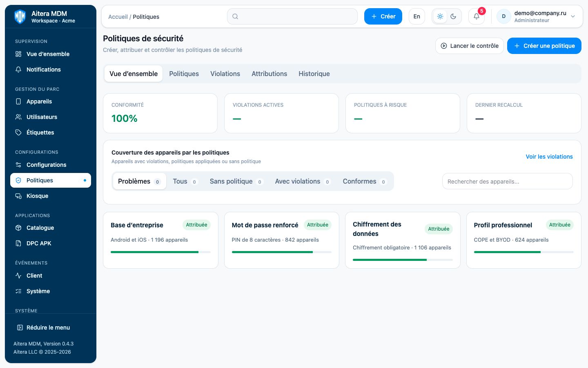This screenshot has height=368, width=588.
Task: Switch to the Politiques tab
Action: tap(184, 74)
